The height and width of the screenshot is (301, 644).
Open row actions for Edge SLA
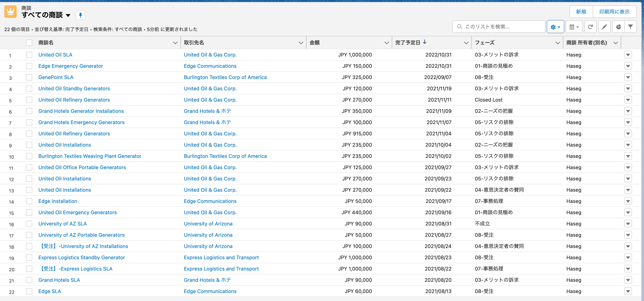(628, 291)
